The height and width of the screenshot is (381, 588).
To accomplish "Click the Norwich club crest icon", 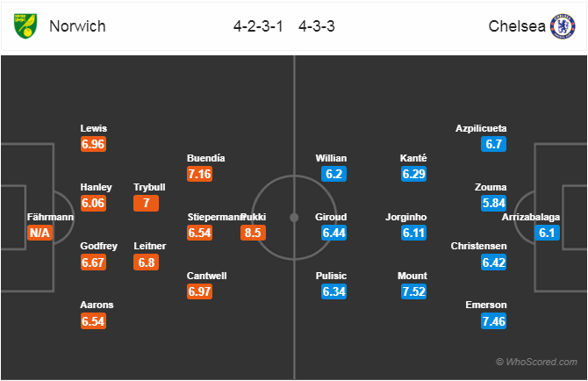I will [x=25, y=25].
